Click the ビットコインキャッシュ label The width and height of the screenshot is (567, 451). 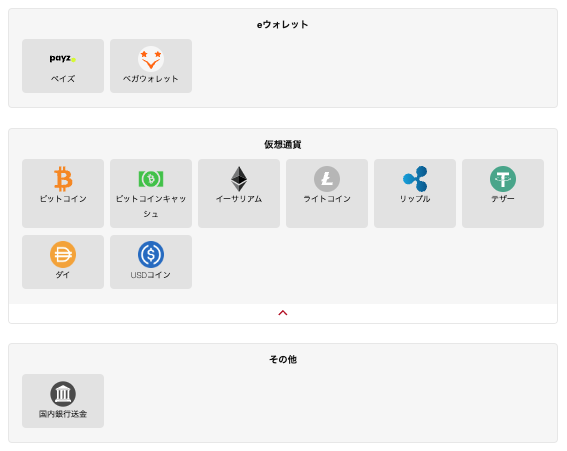[x=151, y=206]
